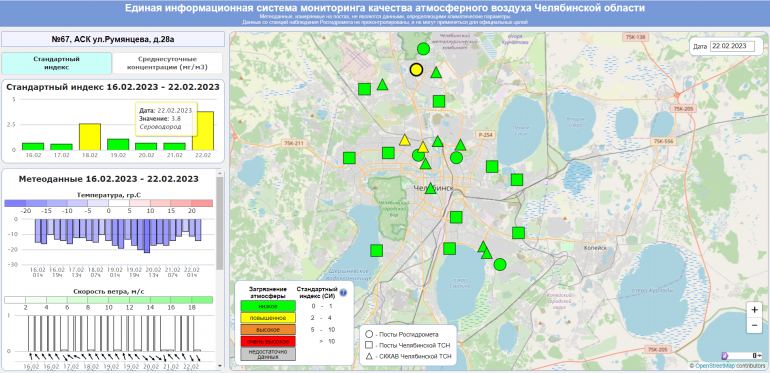
Task: Click the red 'очень высокое' legend swatch
Action: (268, 342)
